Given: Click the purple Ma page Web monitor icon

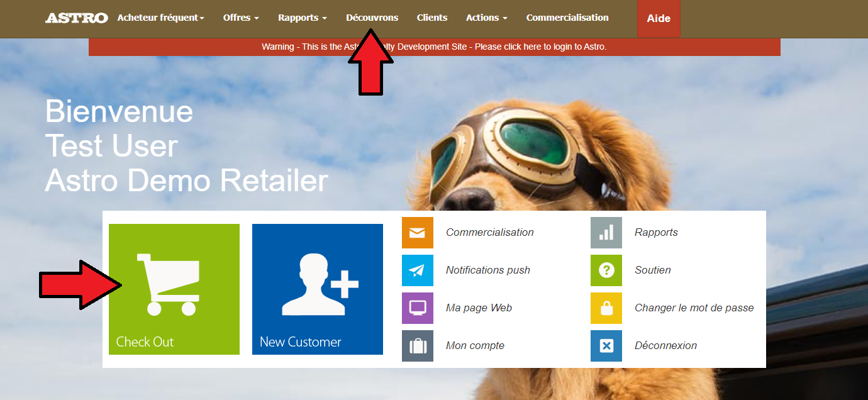Looking at the screenshot, I should click(418, 308).
